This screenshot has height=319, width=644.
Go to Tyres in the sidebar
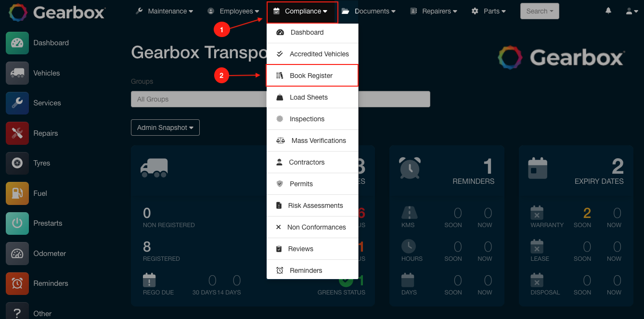(x=42, y=163)
